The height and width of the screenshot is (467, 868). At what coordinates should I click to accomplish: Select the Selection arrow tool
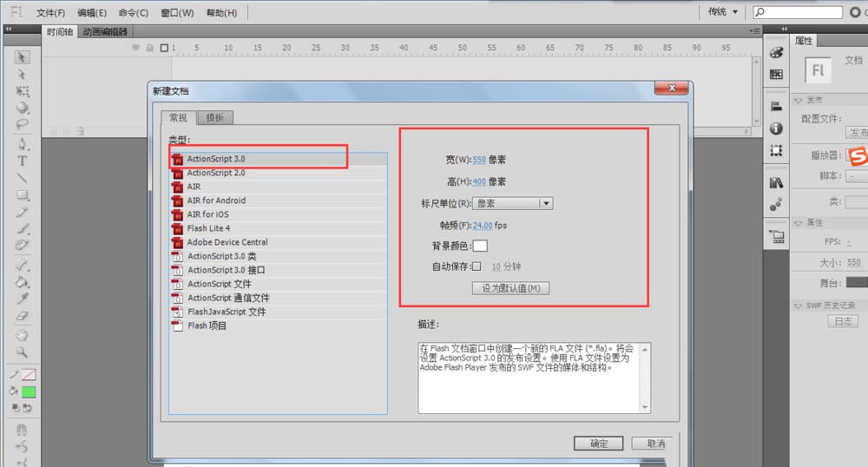point(22,57)
